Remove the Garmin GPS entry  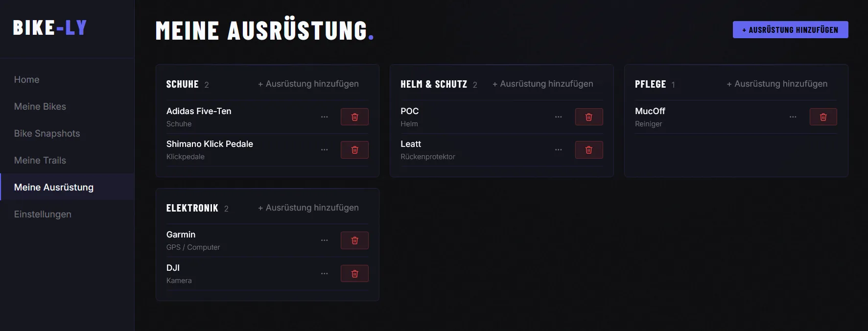point(354,240)
